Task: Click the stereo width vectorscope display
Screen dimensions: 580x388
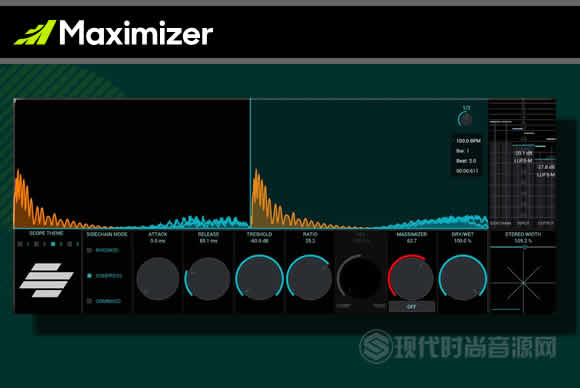Action: point(523,282)
